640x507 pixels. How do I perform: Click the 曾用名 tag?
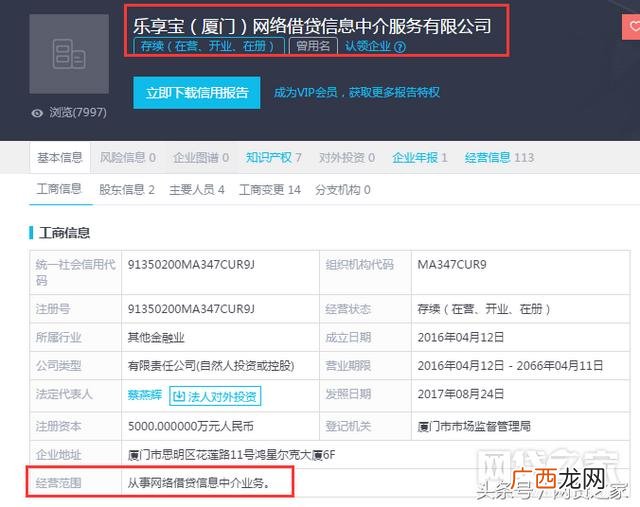313,46
